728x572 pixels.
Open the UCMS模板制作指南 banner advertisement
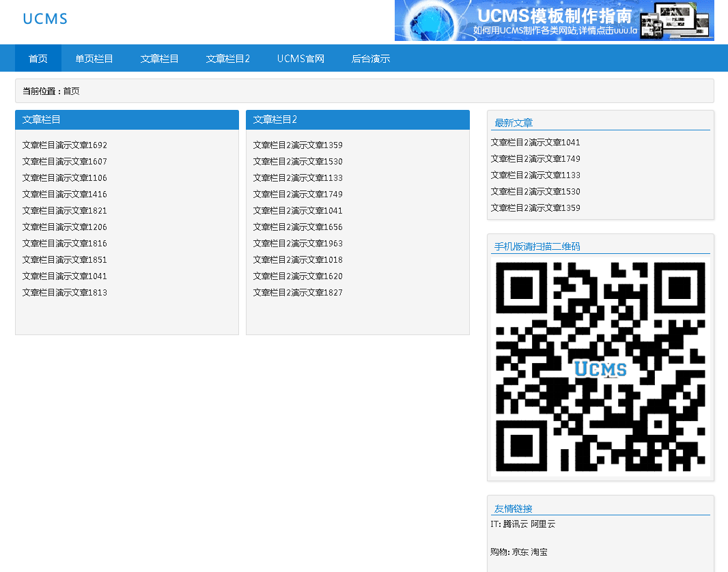click(555, 20)
